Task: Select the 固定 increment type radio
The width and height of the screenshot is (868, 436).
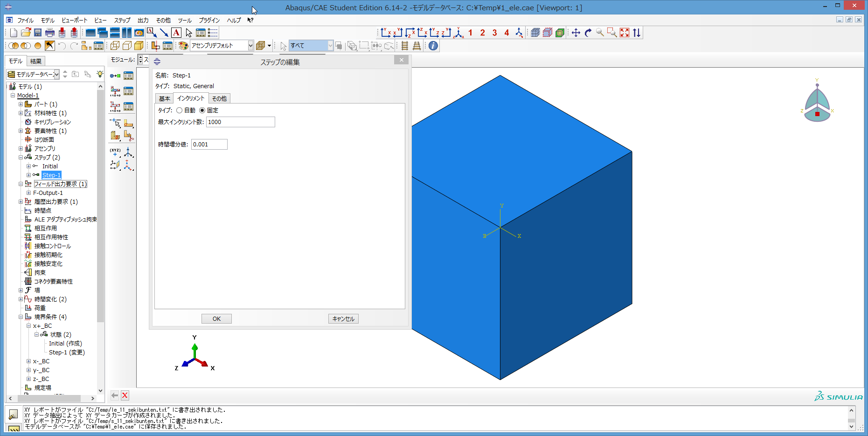Action: tap(202, 111)
